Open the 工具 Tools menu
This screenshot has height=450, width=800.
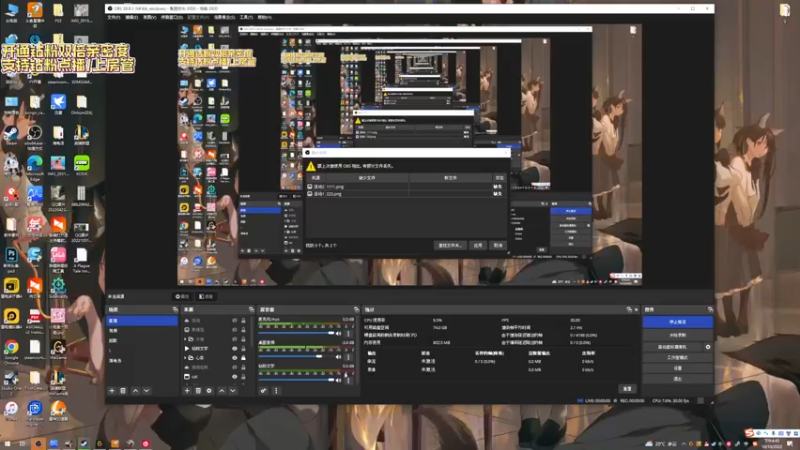pos(246,17)
